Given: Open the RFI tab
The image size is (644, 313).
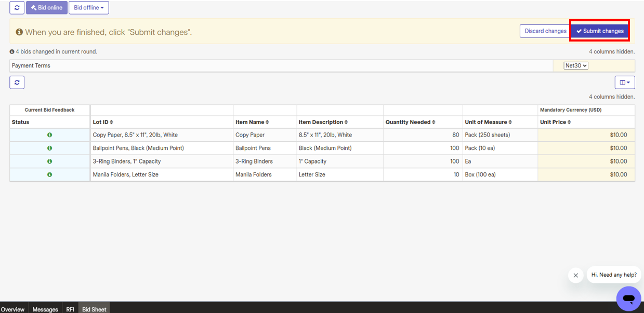Looking at the screenshot, I should [x=70, y=309].
